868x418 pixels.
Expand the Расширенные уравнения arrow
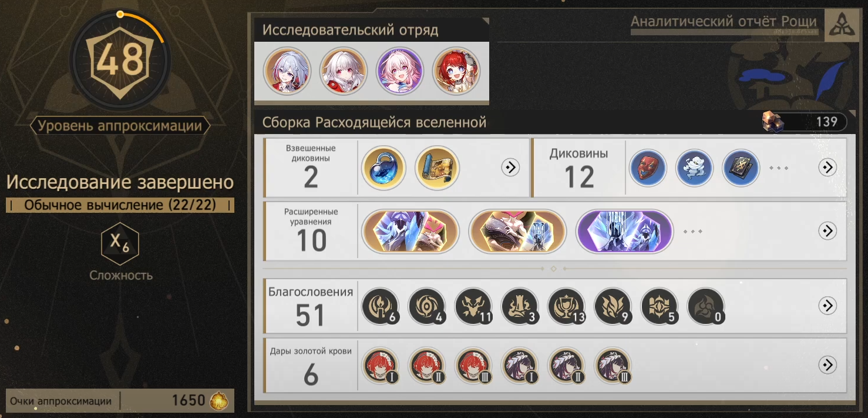[827, 231]
